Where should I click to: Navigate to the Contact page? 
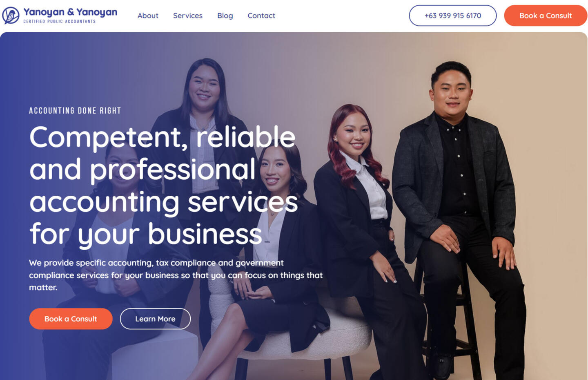261,16
